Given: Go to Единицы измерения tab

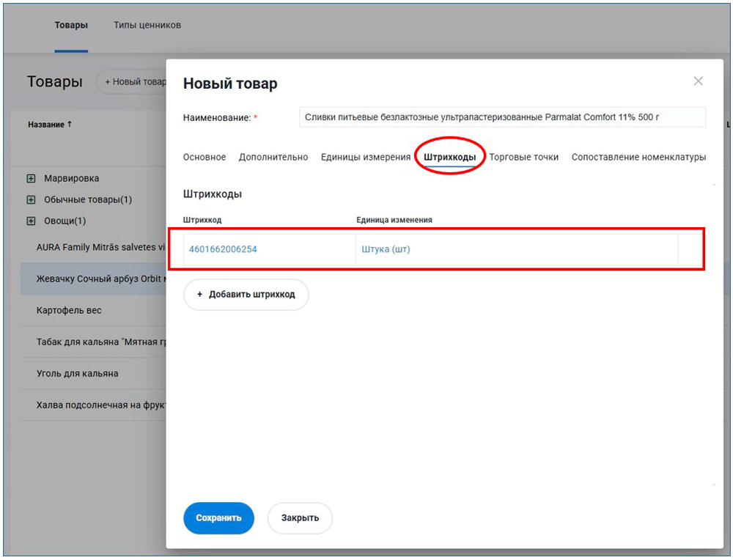Looking at the screenshot, I should coord(366,157).
